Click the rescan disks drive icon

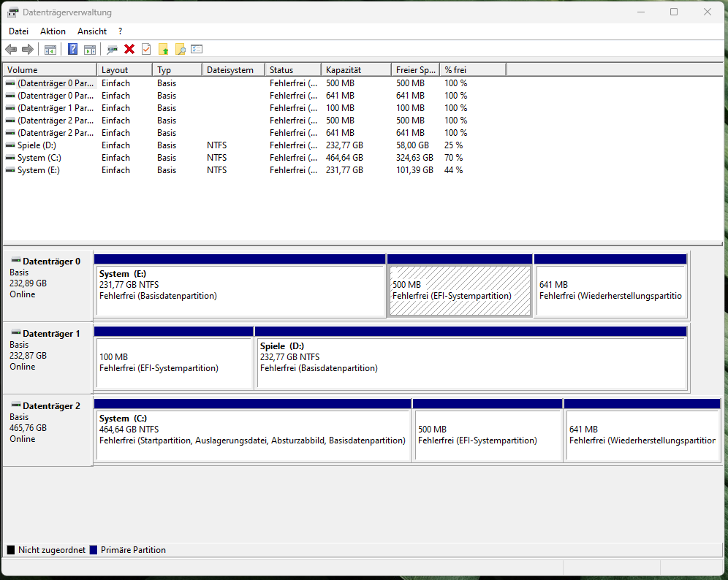(112, 49)
